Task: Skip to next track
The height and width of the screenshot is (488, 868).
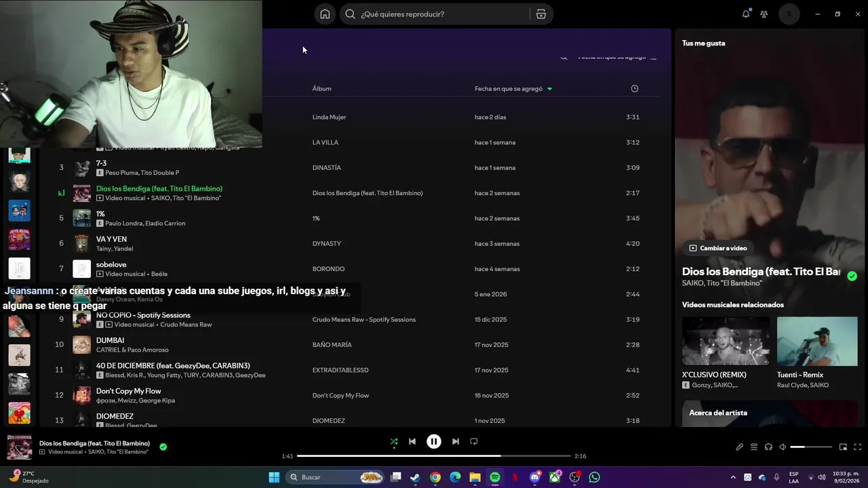Action: coord(456,442)
